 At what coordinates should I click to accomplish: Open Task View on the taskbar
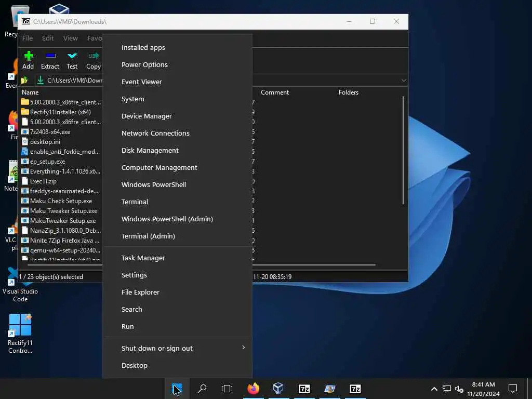click(227, 389)
